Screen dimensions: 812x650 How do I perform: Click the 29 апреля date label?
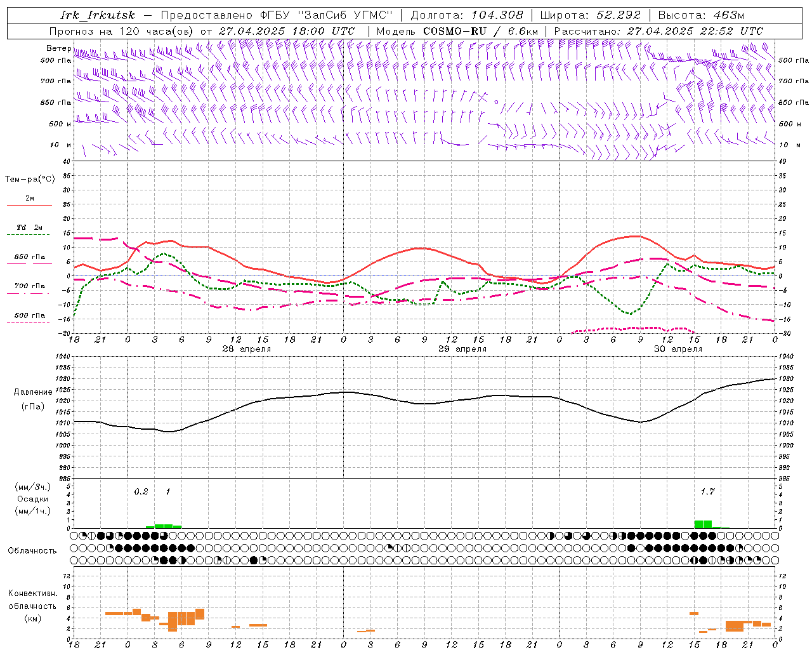tap(462, 349)
